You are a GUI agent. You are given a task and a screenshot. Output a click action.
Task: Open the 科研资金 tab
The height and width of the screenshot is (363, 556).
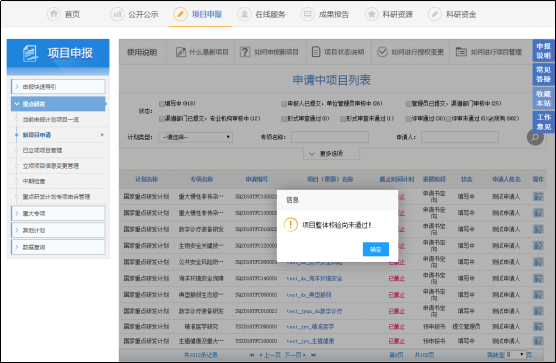pyautogui.click(x=452, y=14)
